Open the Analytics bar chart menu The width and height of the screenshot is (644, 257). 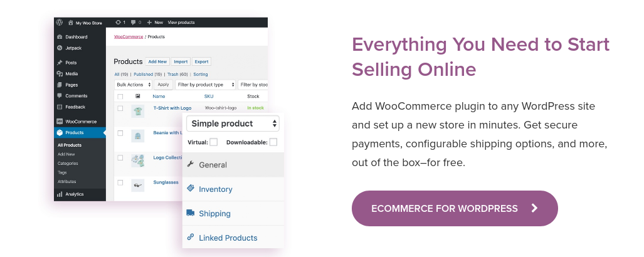60,194
